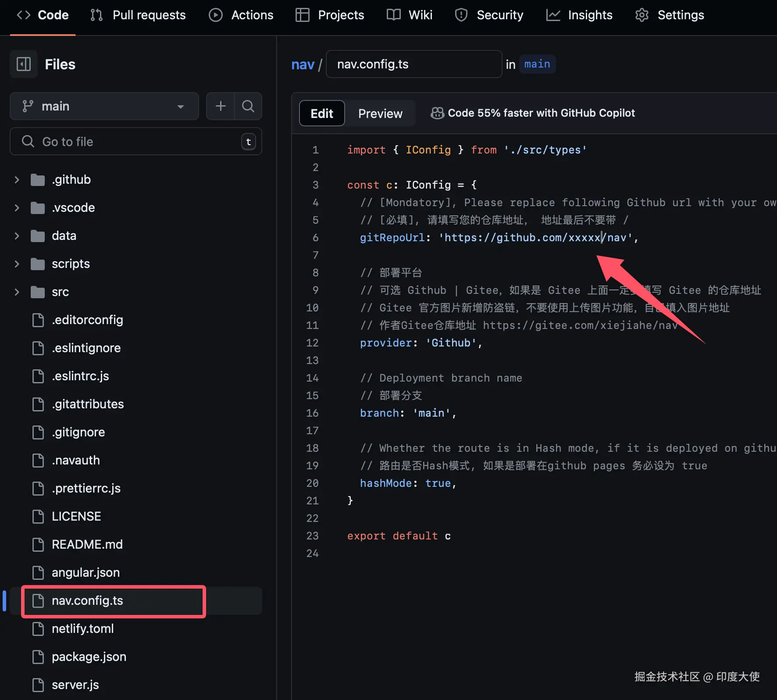
Task: Click the Go to file search field
Action: (x=136, y=141)
